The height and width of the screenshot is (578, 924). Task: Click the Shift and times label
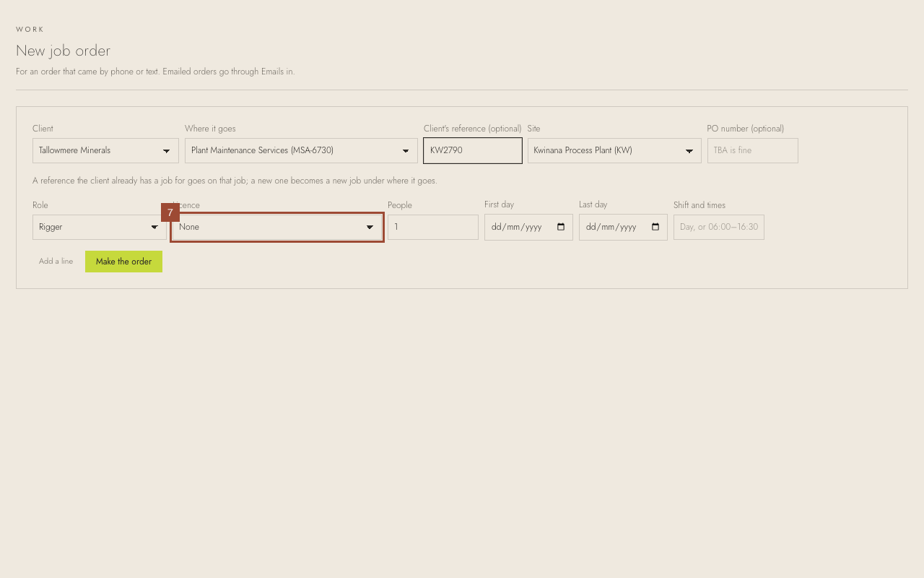pyautogui.click(x=699, y=205)
